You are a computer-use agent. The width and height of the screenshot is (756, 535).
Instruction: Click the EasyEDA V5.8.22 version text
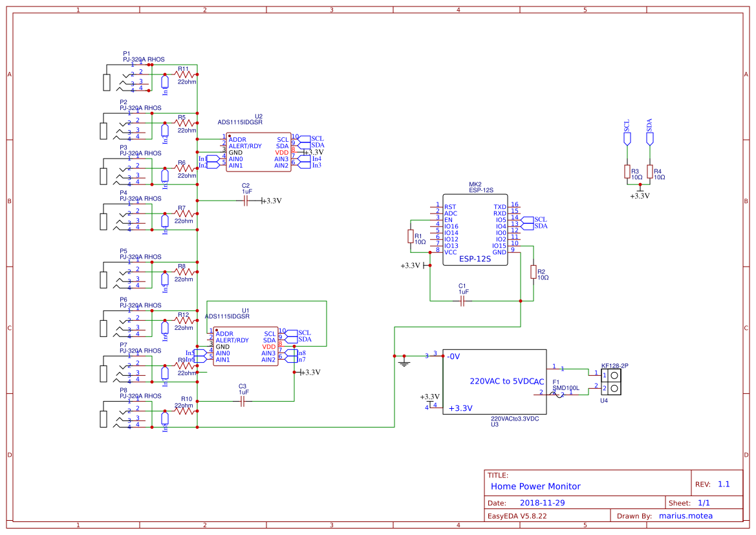[x=517, y=516]
